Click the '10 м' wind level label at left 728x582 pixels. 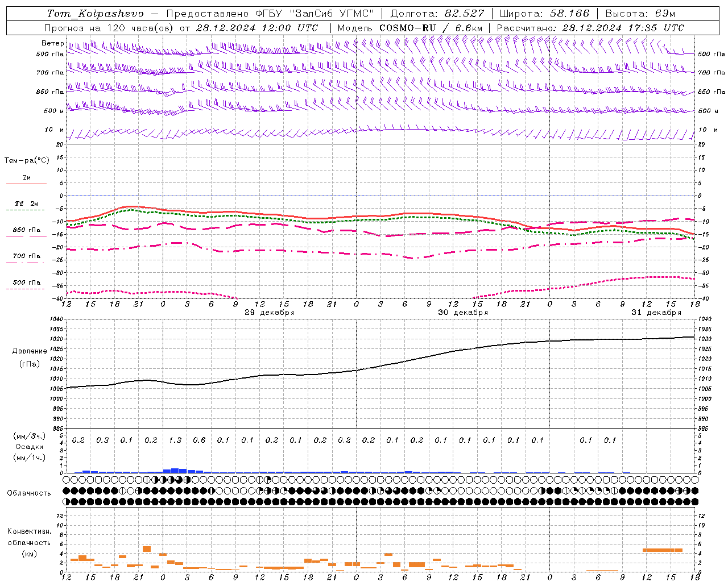click(54, 130)
